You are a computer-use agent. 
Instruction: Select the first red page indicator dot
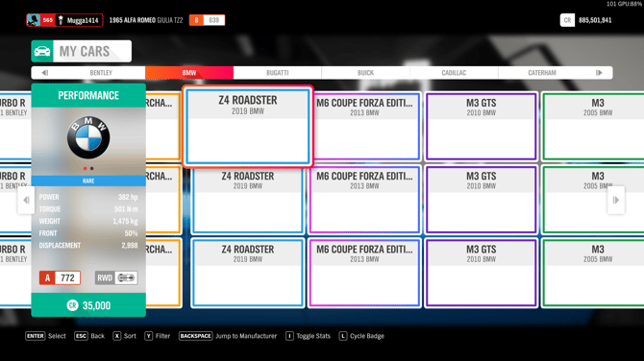[85, 168]
